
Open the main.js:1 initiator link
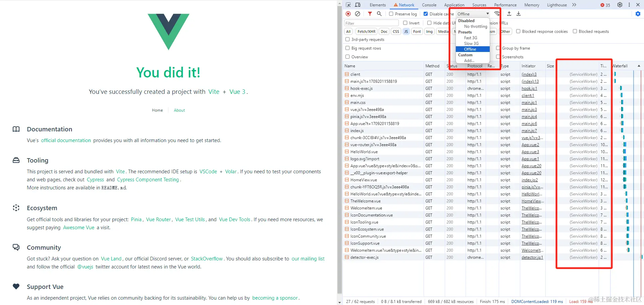tap(529, 103)
